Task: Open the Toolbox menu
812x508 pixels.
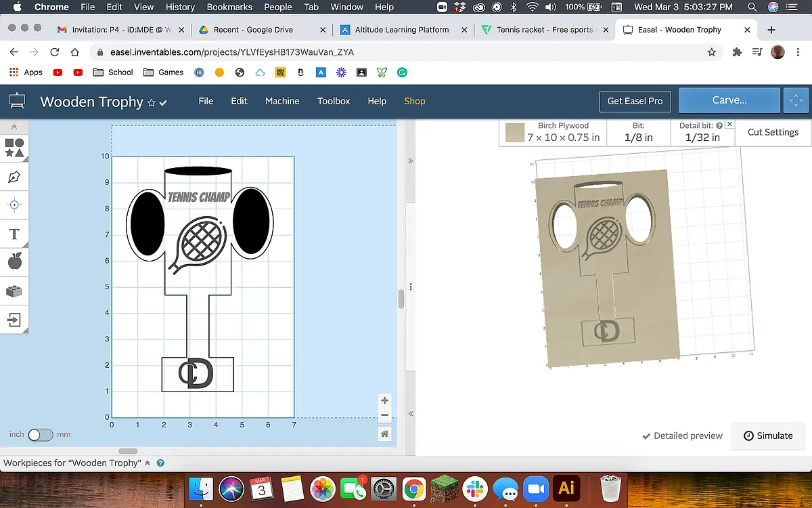Action: (334, 101)
